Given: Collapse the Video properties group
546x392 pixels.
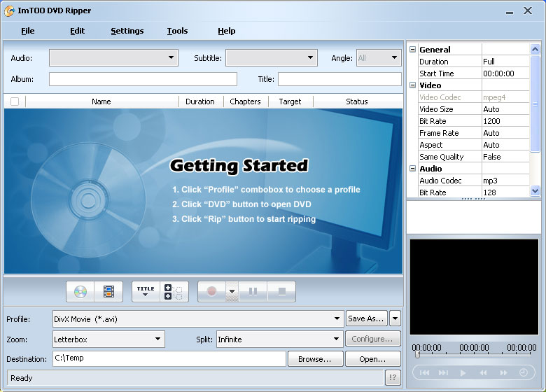Looking at the screenshot, I should (413, 85).
